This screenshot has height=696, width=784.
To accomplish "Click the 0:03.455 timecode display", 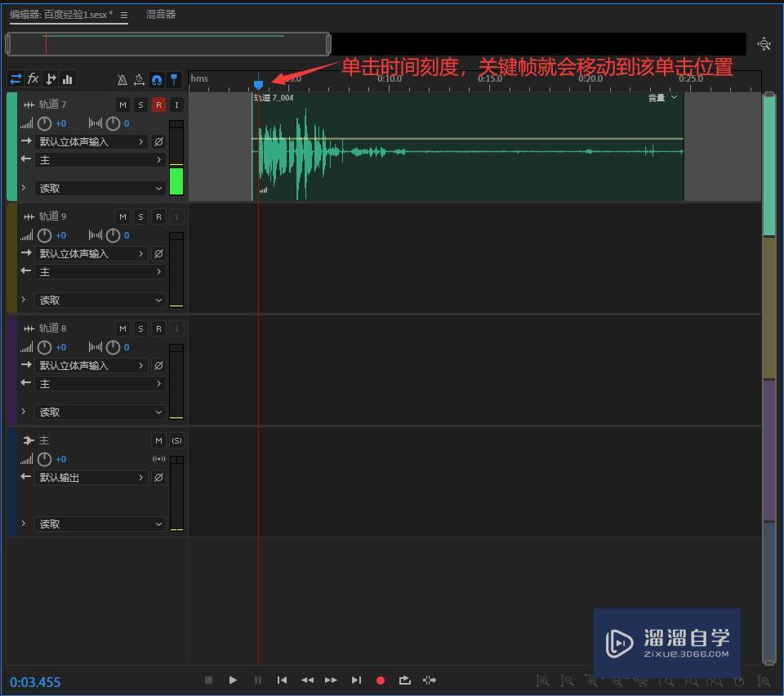I will pyautogui.click(x=35, y=682).
